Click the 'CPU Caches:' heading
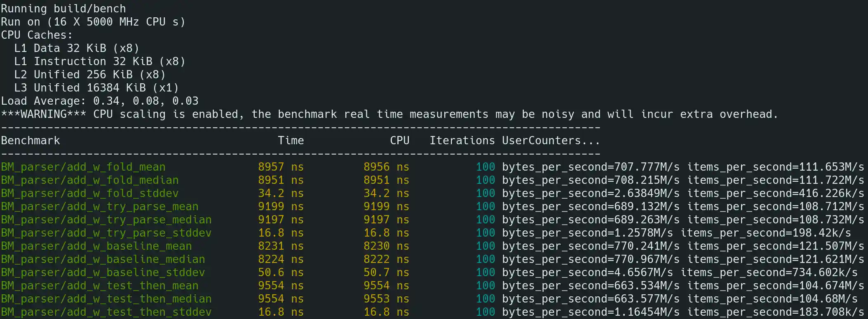This screenshot has height=319, width=868. click(x=37, y=35)
